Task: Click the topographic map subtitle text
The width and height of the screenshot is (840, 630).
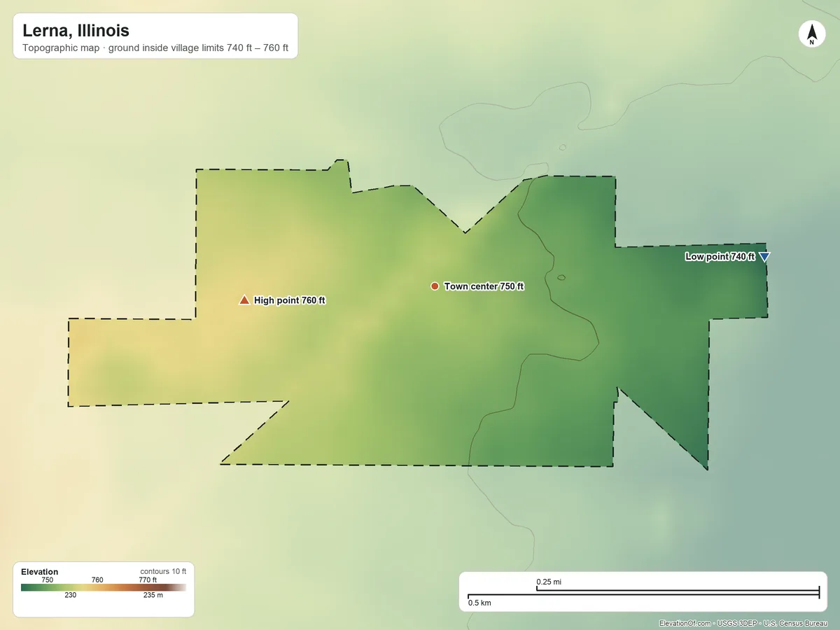Action: tap(155, 50)
